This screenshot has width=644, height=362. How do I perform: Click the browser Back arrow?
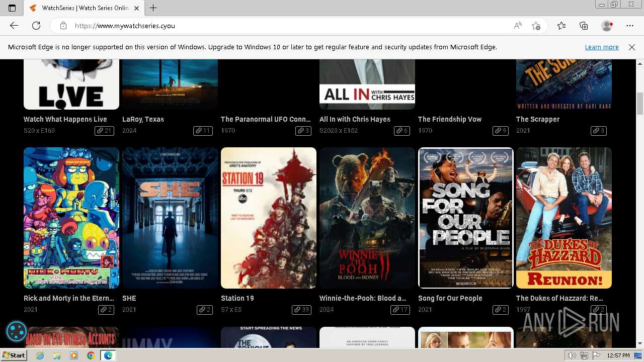click(14, 26)
